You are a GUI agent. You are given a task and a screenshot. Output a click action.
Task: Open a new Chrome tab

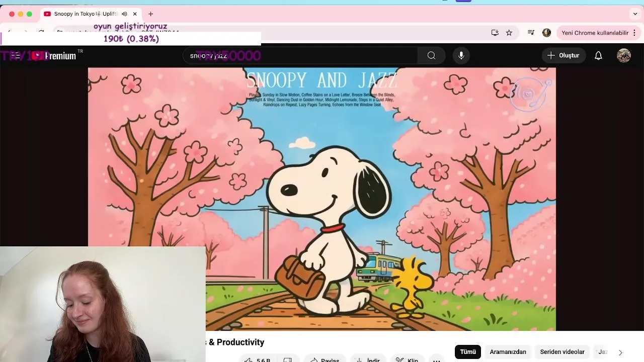150,14
